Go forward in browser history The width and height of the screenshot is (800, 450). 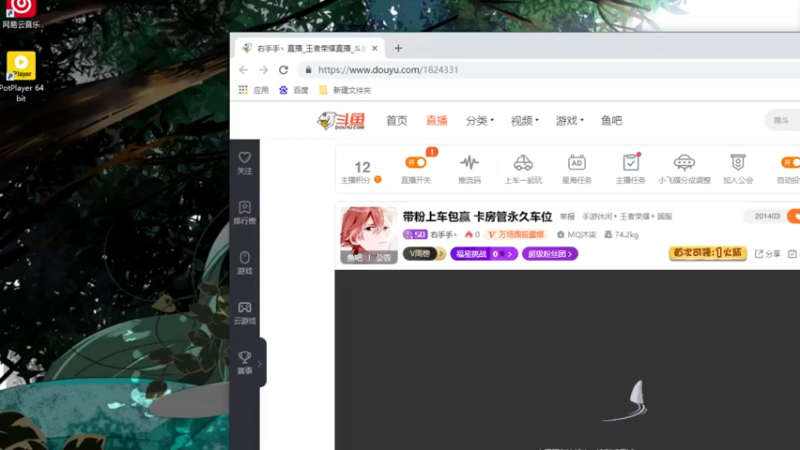point(263,70)
